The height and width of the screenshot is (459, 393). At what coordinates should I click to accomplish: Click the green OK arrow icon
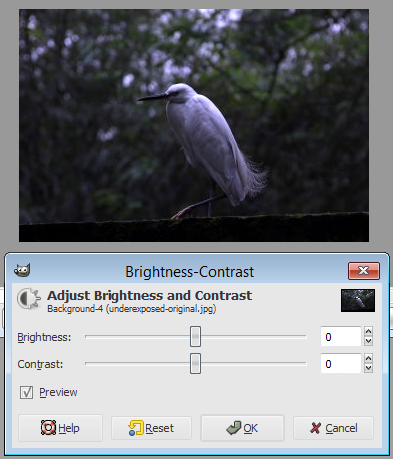point(233,428)
